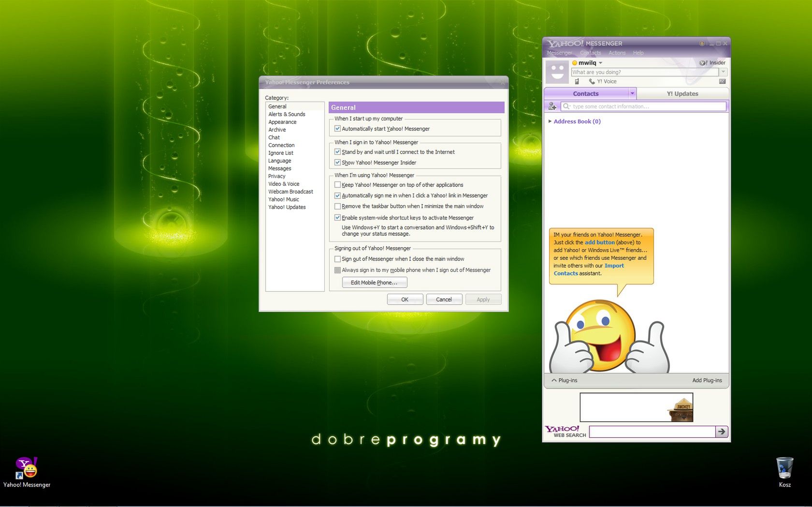Open the mwilq status dropdown arrow
This screenshot has width=812, height=507.
tap(600, 63)
